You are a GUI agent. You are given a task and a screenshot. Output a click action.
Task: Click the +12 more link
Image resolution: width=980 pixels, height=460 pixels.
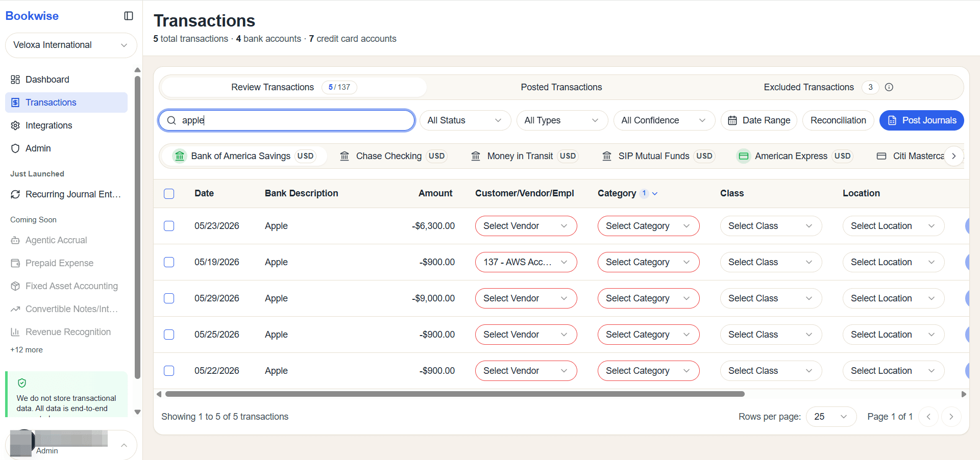click(x=27, y=350)
